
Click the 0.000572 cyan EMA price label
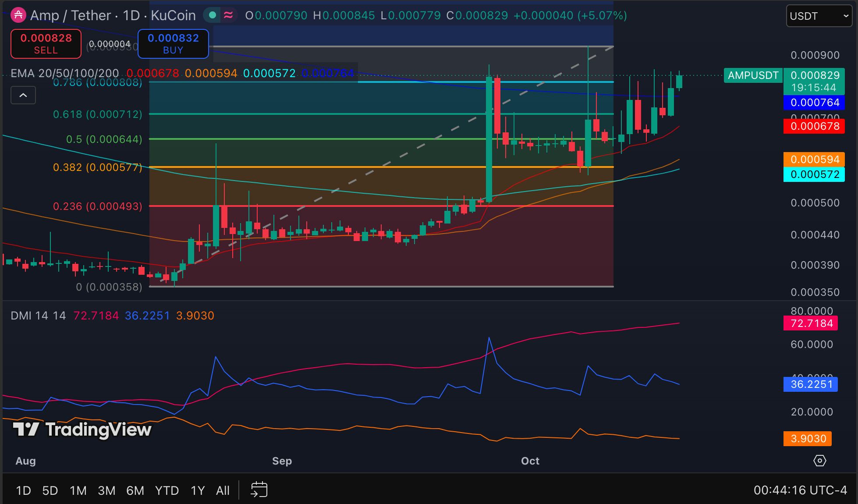coord(815,174)
